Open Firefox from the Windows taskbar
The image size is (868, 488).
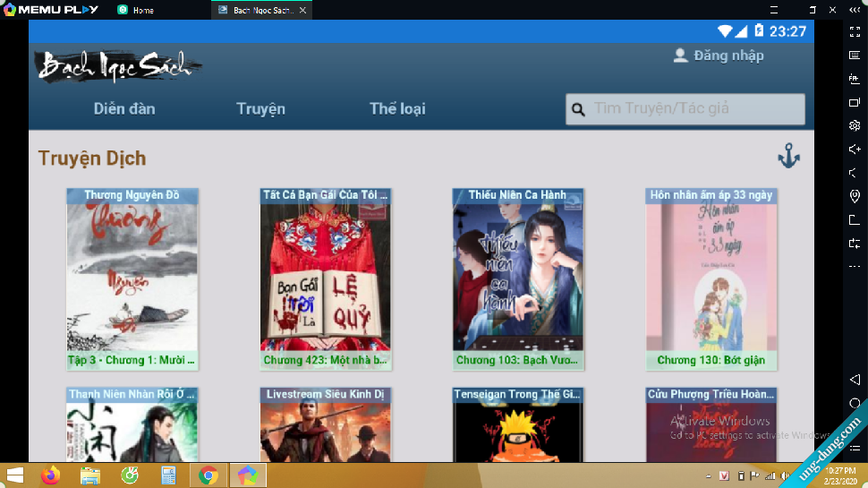click(x=50, y=475)
